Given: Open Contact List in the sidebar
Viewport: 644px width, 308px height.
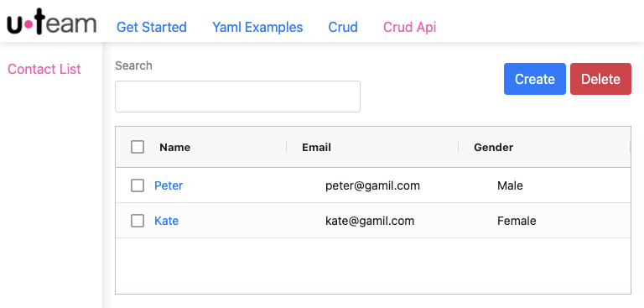Looking at the screenshot, I should [x=44, y=69].
